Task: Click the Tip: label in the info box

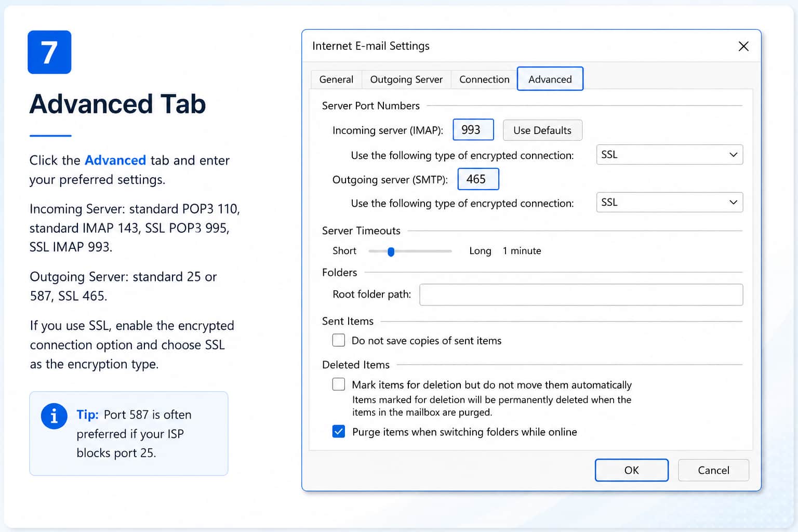Action: click(x=87, y=415)
